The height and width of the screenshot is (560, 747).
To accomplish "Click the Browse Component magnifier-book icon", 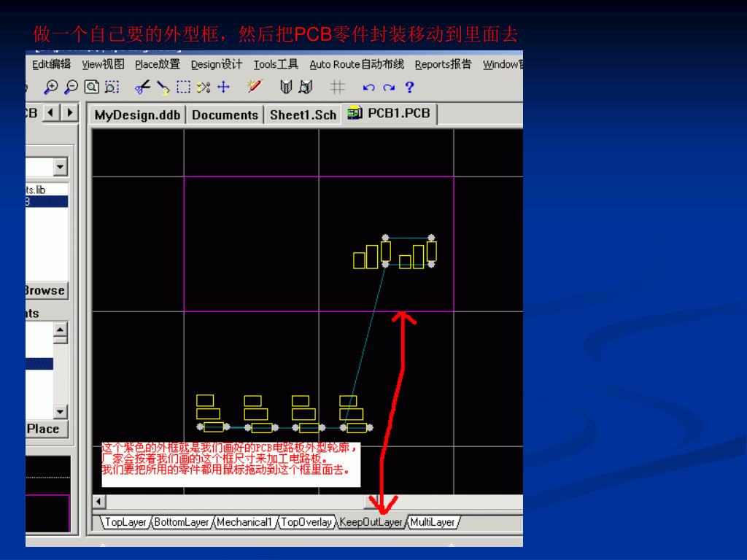I will pyautogui.click(x=306, y=87).
